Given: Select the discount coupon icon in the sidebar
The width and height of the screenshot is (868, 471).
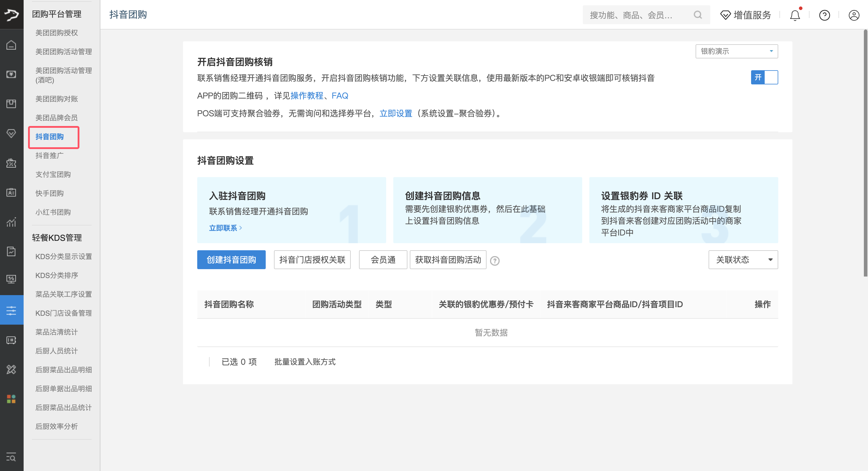Looking at the screenshot, I should point(12,163).
